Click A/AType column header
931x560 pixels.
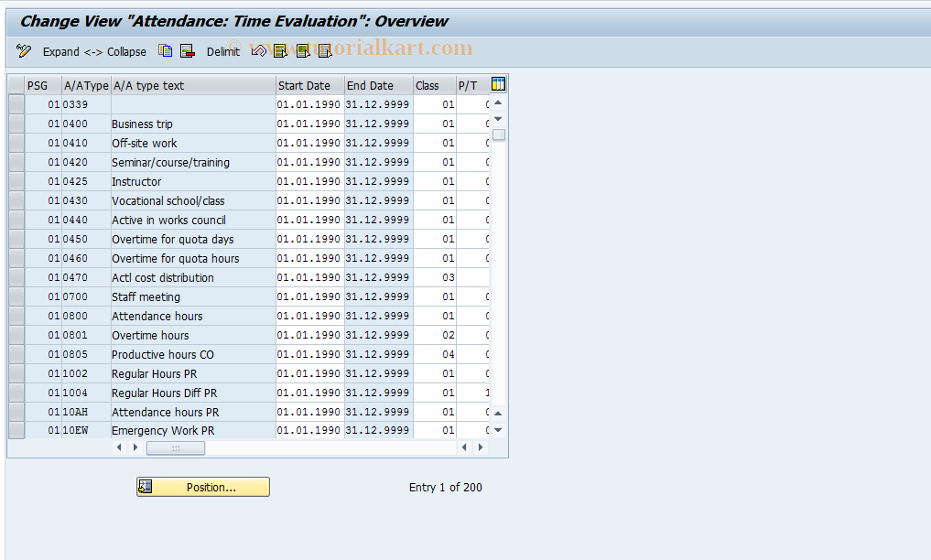coord(86,85)
